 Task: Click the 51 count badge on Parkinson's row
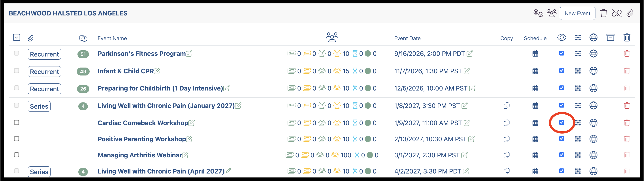tap(83, 54)
